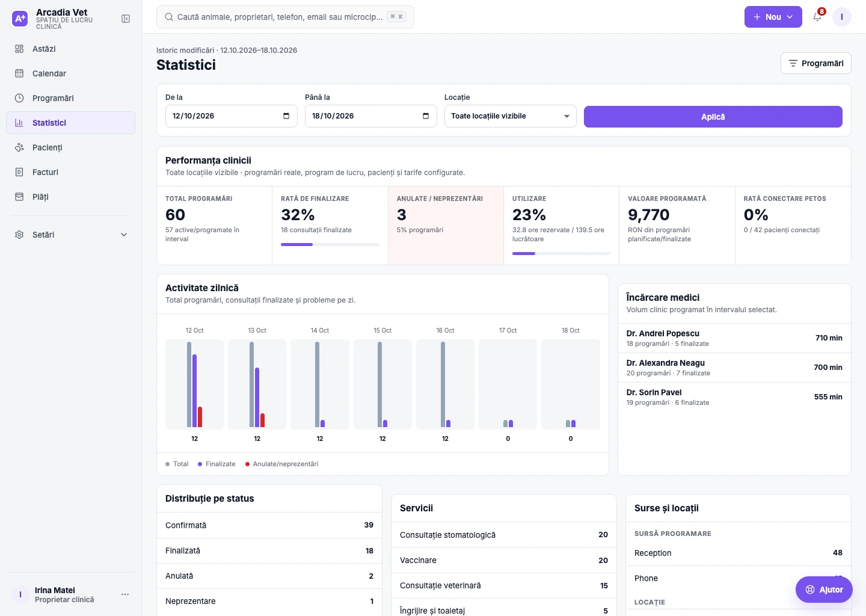866x616 pixels.
Task: Open the Nou dropdown button
Action: point(773,17)
